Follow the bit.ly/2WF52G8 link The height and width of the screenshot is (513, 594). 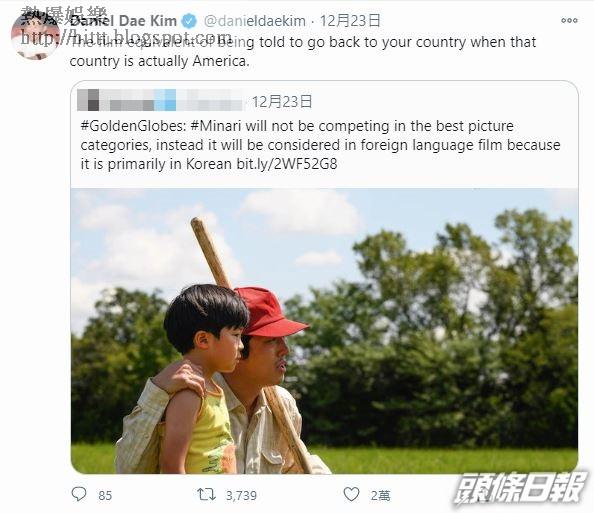[287, 164]
